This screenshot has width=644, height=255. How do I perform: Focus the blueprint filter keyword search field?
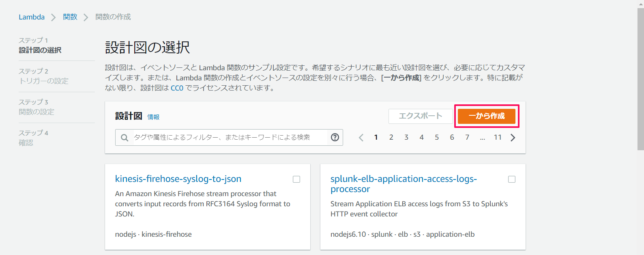coord(229,137)
